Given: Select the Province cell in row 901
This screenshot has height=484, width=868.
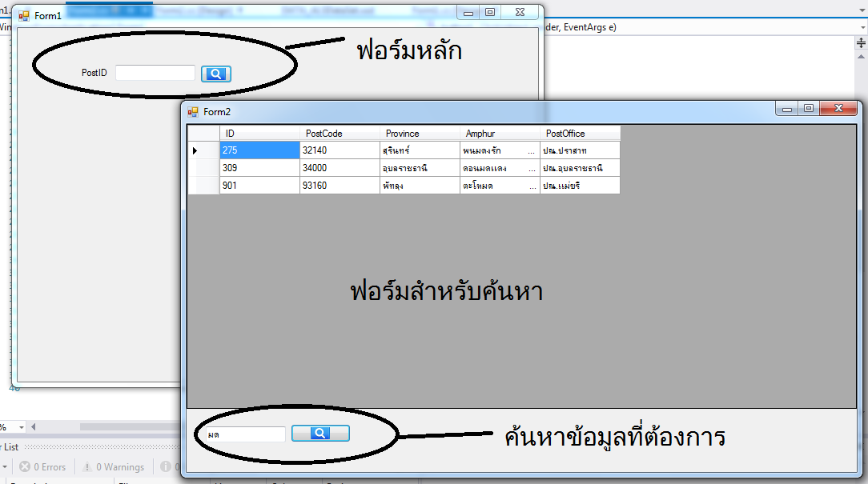Looking at the screenshot, I should point(420,186).
